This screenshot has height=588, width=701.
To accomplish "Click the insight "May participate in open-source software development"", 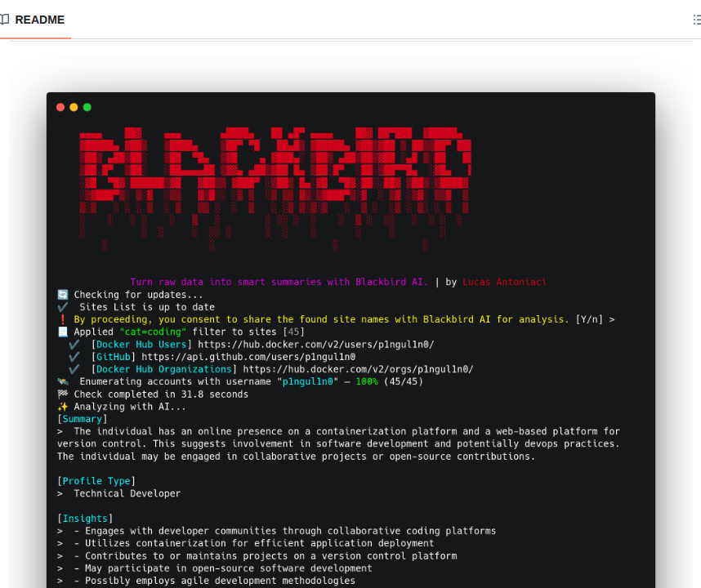I will point(229,568).
